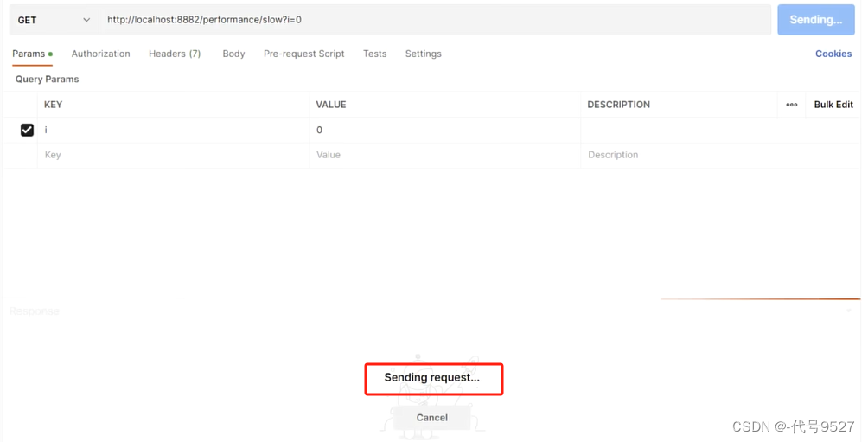Click Bulk Edit

click(x=833, y=105)
